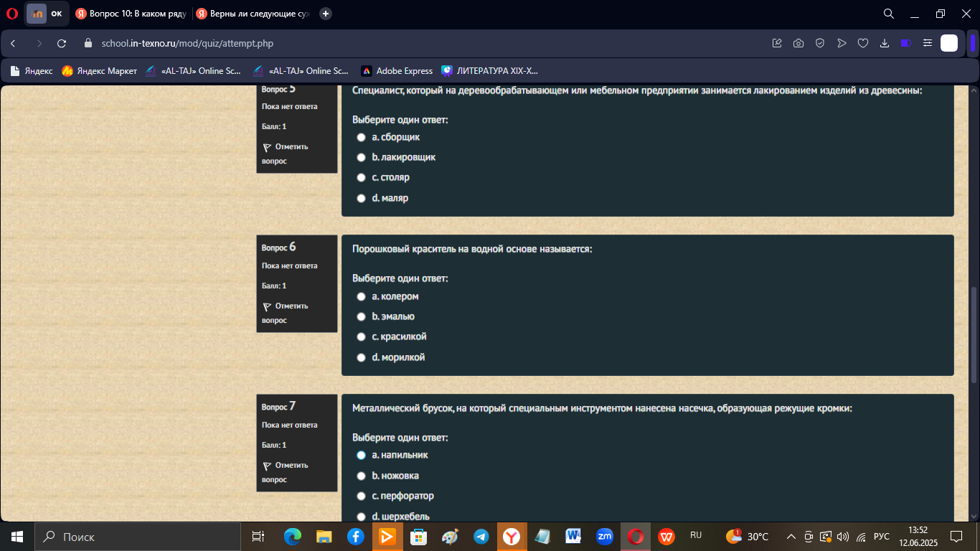The image size is (980, 551).
Task: Go back to the previous page
Action: pyautogui.click(x=13, y=43)
